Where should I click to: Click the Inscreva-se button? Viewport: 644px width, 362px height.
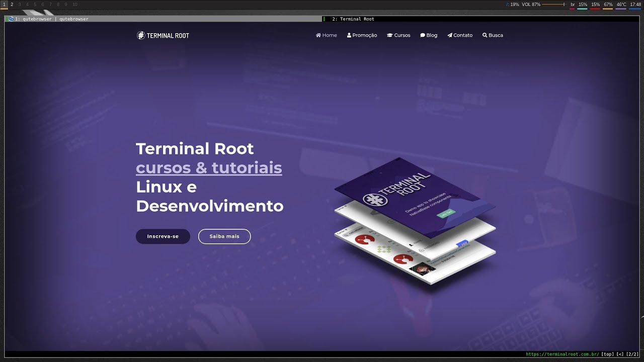click(x=163, y=236)
